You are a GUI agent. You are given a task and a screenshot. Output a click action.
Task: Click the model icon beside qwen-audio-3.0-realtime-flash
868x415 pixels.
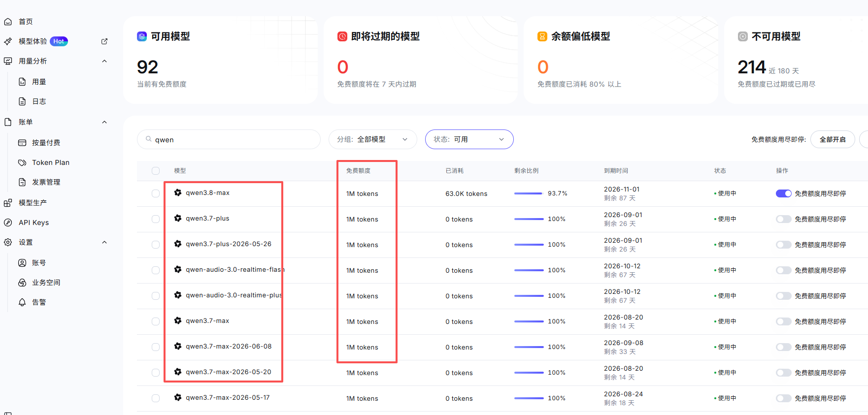click(178, 270)
